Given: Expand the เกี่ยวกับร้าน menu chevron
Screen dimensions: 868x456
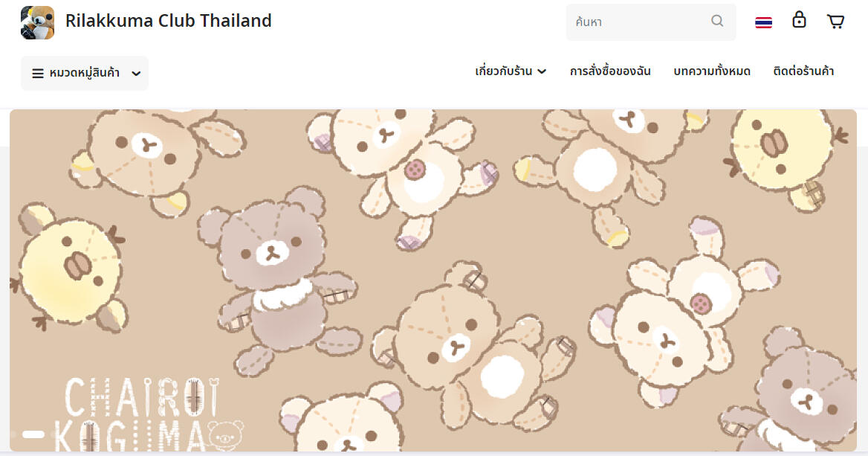Looking at the screenshot, I should [542, 71].
